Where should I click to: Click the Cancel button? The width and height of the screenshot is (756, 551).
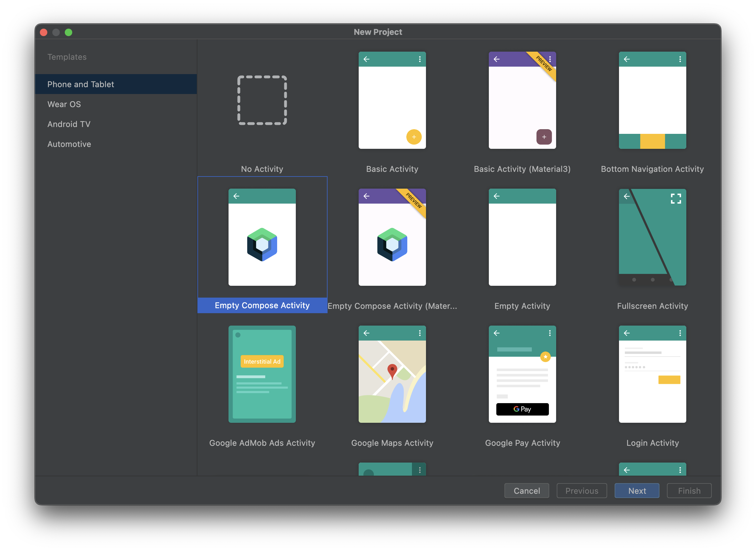(x=527, y=490)
